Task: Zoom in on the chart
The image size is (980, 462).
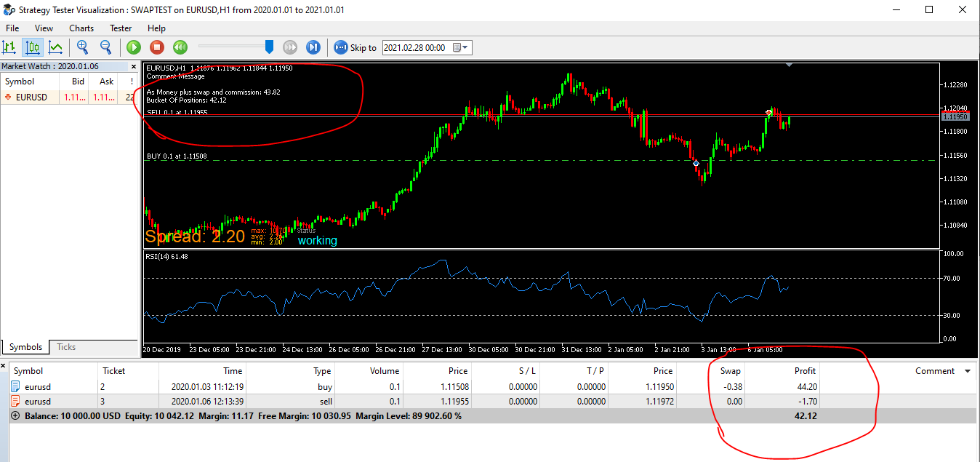Action: 83,47
